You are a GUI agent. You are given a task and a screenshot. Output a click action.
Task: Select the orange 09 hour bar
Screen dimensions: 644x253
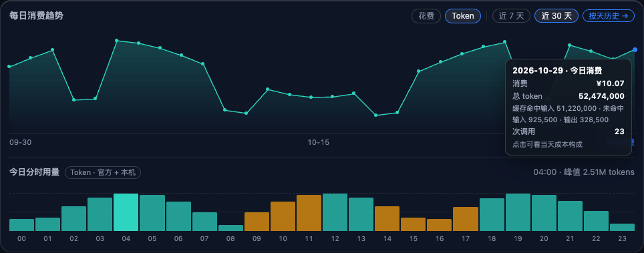point(257,222)
